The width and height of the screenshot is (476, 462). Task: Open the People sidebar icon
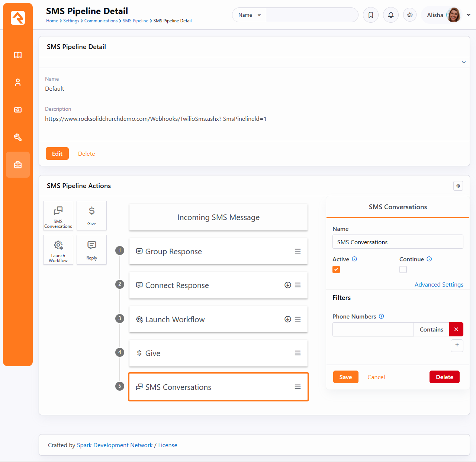18,83
